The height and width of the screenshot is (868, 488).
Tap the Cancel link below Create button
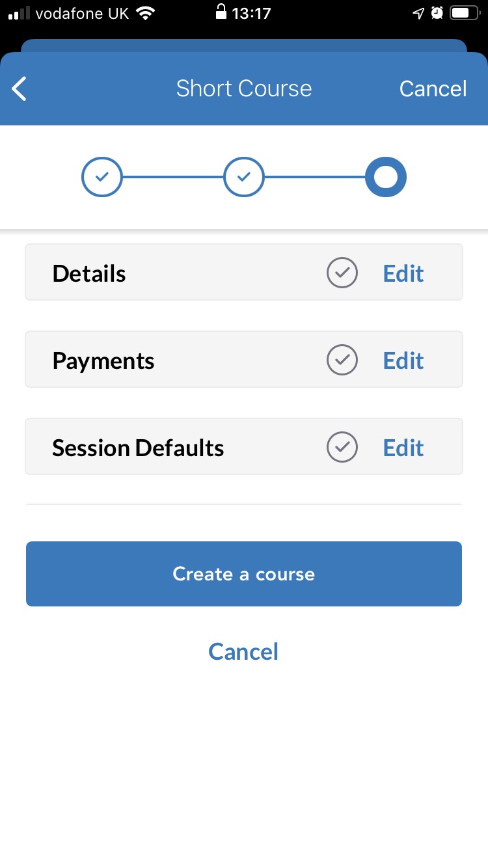click(x=243, y=651)
